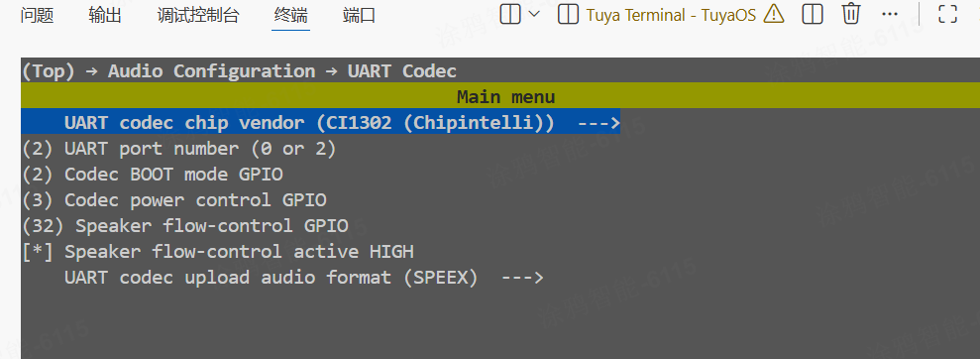
Task: Click the Tuya Terminal panel icon
Action: [568, 15]
